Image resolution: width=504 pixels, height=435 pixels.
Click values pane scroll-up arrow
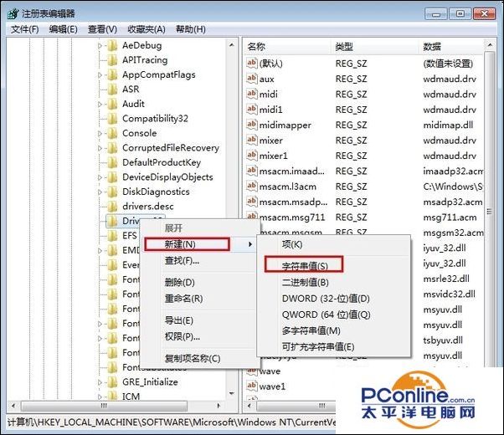click(x=489, y=45)
